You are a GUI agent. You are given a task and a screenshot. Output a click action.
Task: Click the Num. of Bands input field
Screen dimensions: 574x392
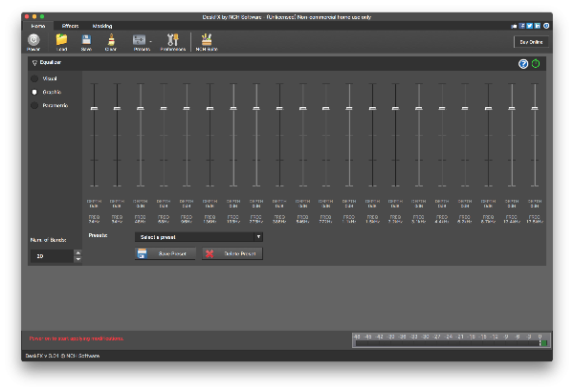point(48,256)
